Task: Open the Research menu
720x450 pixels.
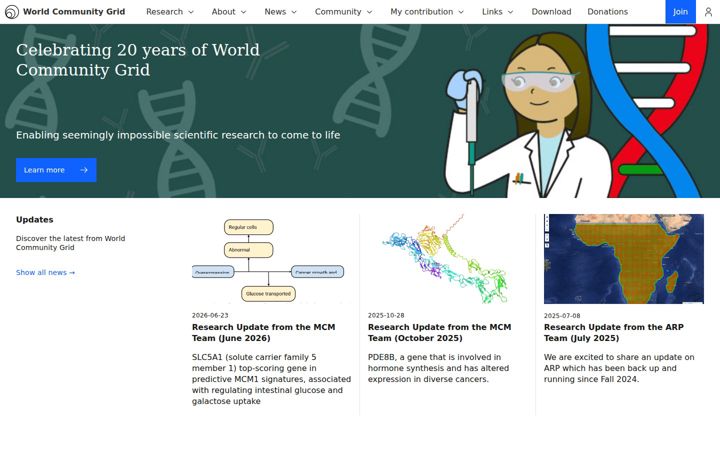Action: click(x=170, y=12)
